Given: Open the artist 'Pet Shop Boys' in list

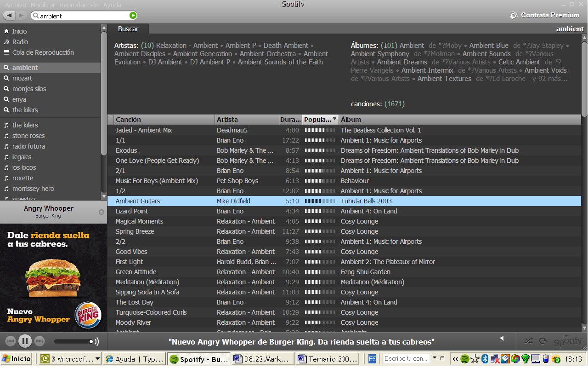Looking at the screenshot, I should (x=237, y=181).
